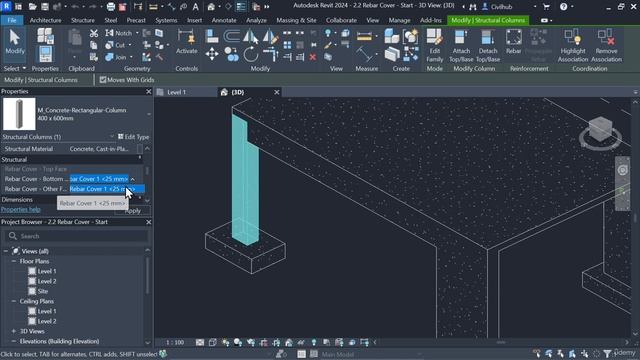Click the Cut to clipboard scissors icon

(x=94, y=33)
